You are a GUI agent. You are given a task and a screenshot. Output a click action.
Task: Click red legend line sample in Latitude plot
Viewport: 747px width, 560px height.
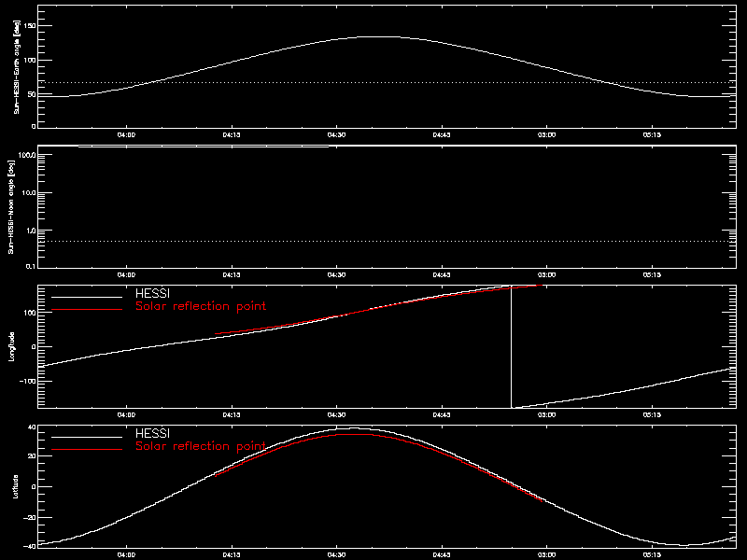tap(87, 450)
